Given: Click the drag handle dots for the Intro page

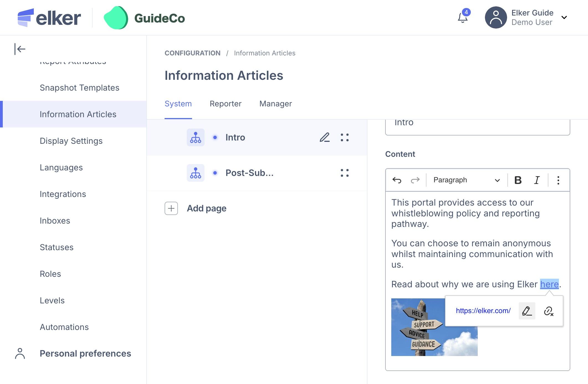Looking at the screenshot, I should coord(344,137).
